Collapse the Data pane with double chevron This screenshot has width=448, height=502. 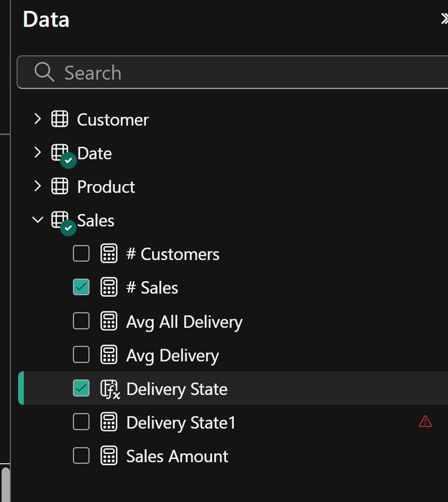[444, 19]
